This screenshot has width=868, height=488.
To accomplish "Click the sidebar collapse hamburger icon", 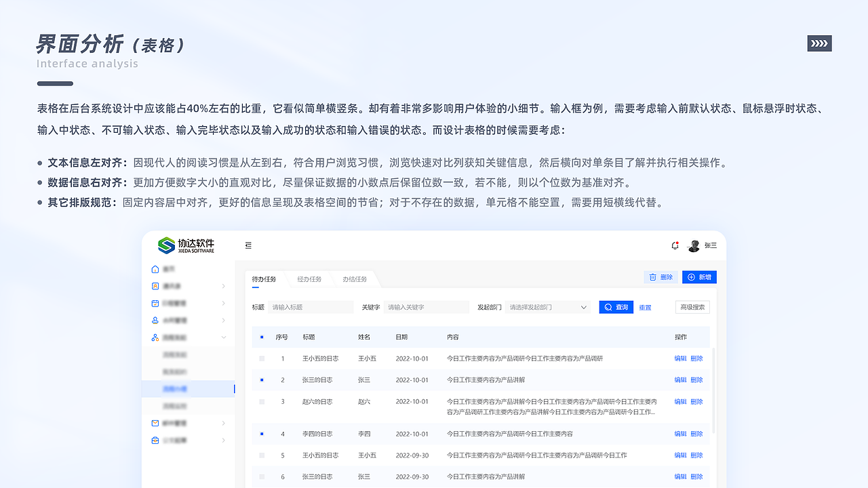I will coord(248,245).
